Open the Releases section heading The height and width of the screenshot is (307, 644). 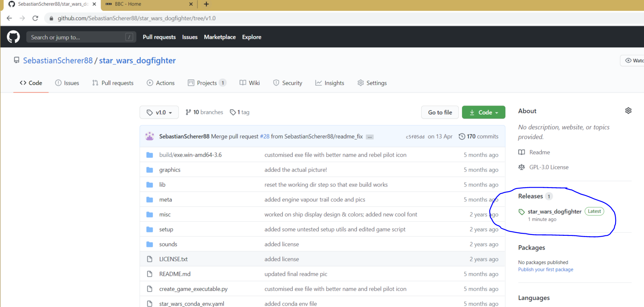point(530,196)
